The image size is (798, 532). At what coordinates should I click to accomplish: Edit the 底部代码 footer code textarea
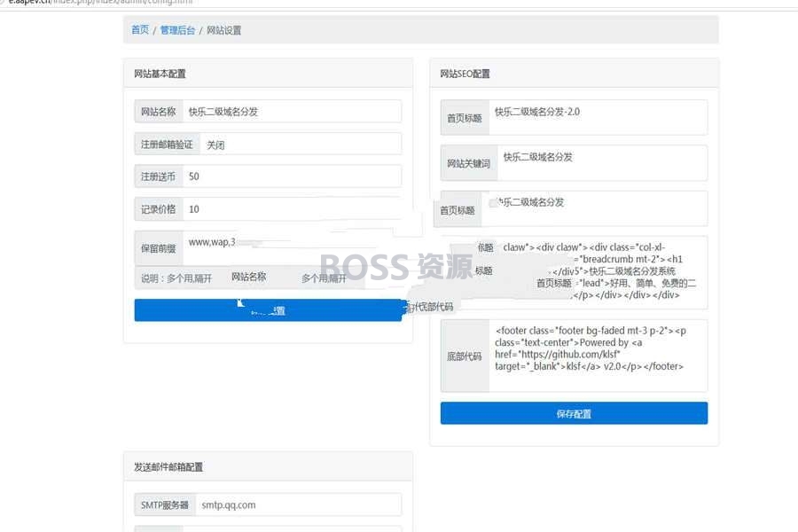pos(598,356)
